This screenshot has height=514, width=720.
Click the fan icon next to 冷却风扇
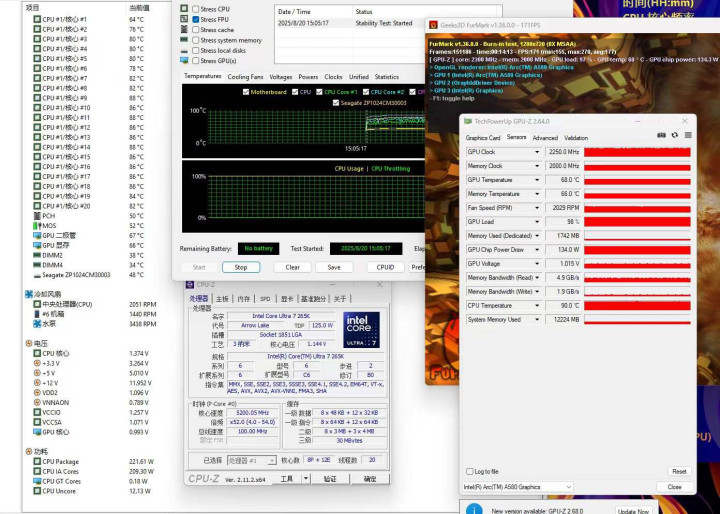coord(29,294)
